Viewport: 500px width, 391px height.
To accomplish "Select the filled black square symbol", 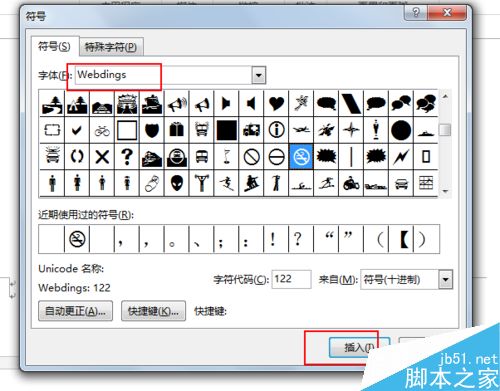I will point(227,130).
